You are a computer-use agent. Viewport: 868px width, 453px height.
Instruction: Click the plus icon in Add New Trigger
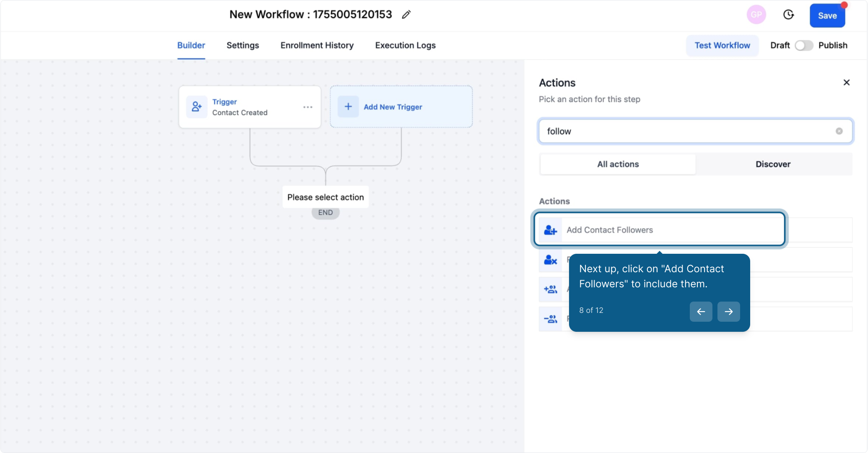click(348, 107)
